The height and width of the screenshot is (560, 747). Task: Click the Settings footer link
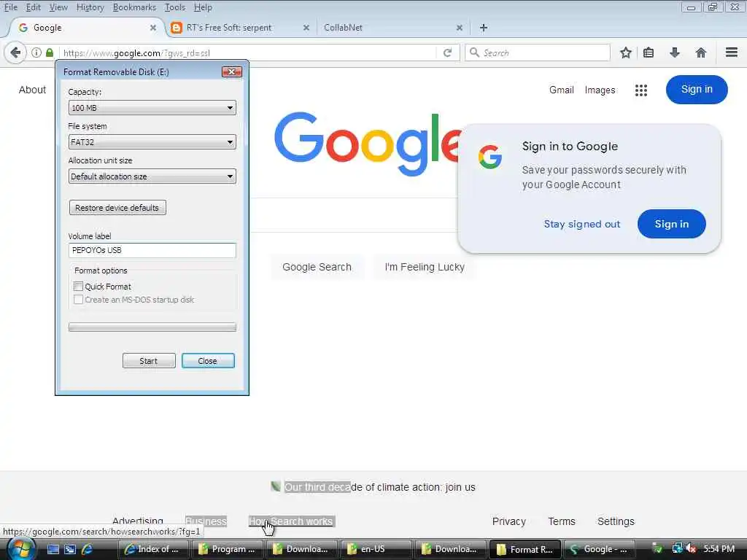tap(616, 521)
